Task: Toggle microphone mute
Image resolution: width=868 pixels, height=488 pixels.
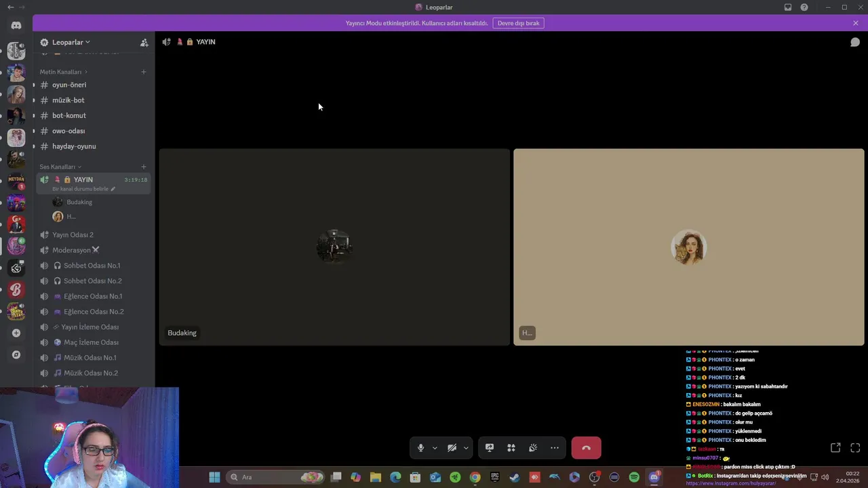Action: (x=420, y=448)
